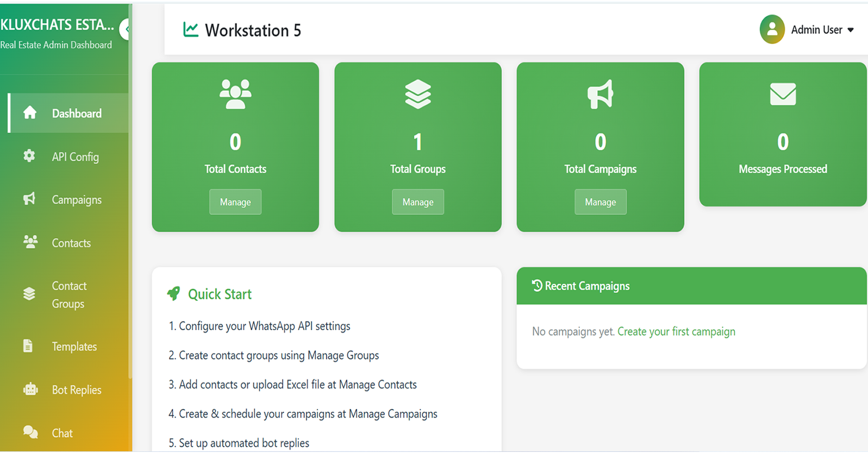Click the Admin User name label
The height and width of the screenshot is (453, 868).
coord(816,30)
